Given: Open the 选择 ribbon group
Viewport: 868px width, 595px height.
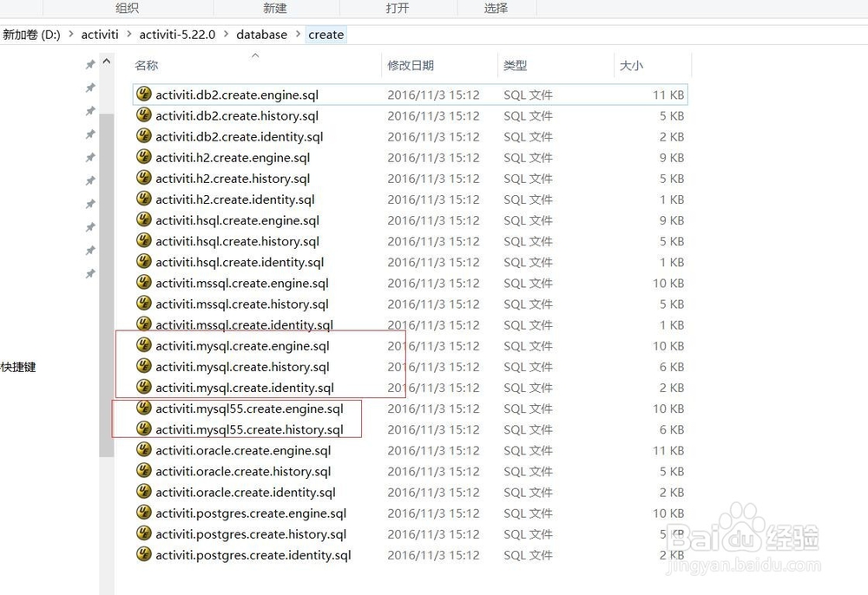Looking at the screenshot, I should (496, 8).
